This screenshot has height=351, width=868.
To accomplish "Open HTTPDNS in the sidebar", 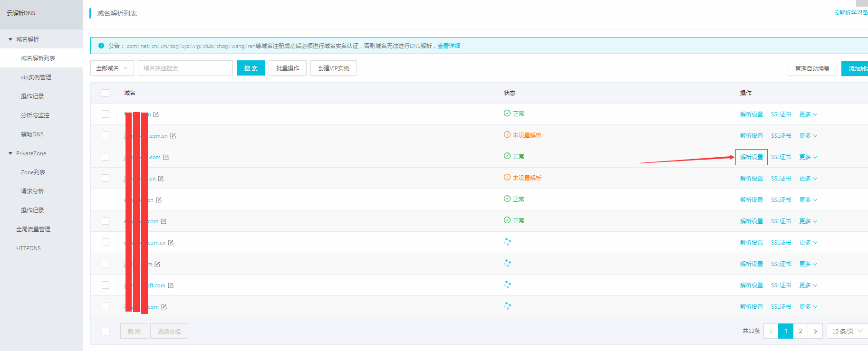I will click(29, 248).
